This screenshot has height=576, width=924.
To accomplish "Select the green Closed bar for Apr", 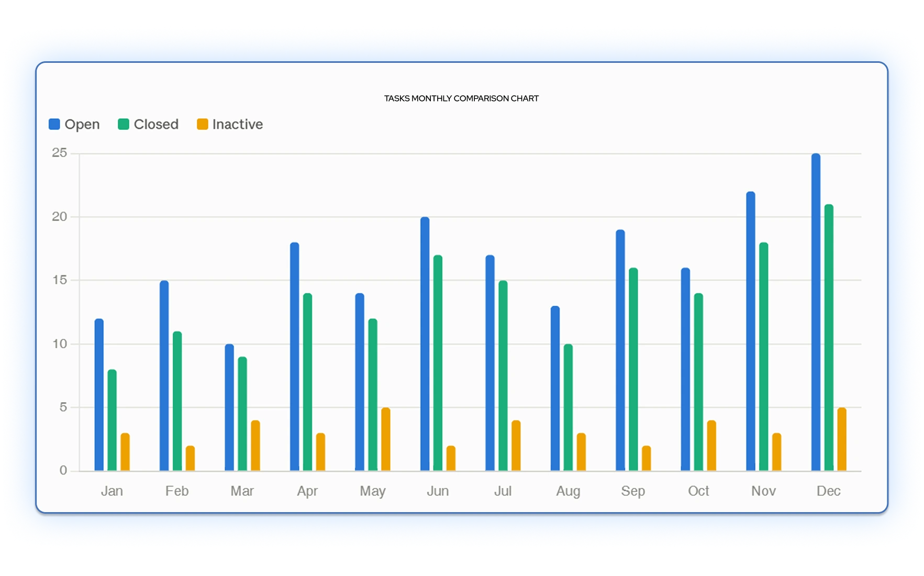I will (307, 382).
